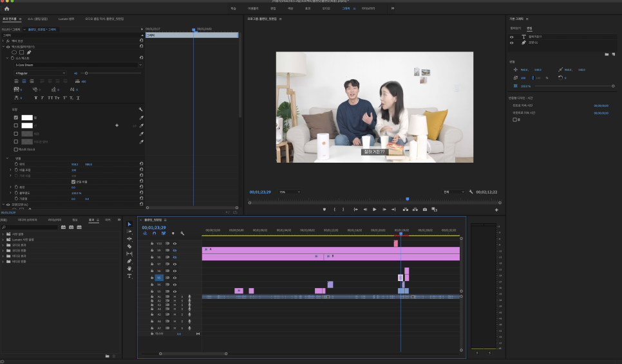Show more workspaces overflow arrows
Viewport: 622px width, 364px height.
[x=393, y=8]
